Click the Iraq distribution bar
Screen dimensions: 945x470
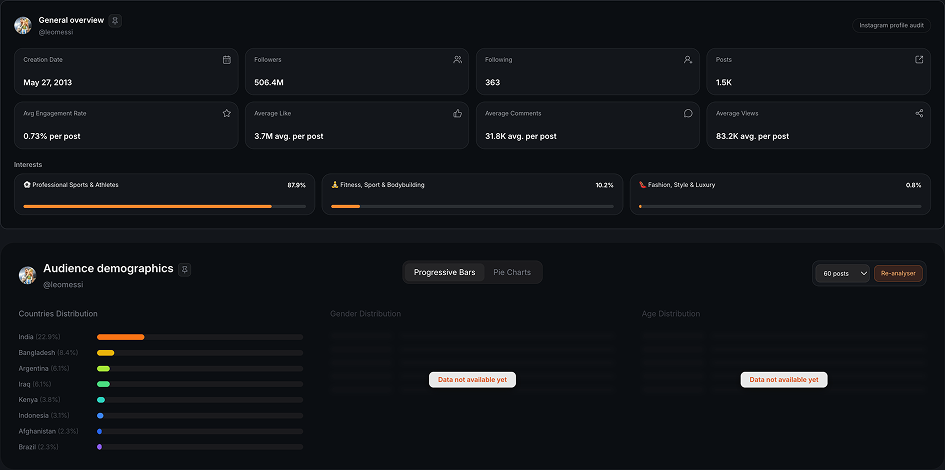(x=103, y=384)
